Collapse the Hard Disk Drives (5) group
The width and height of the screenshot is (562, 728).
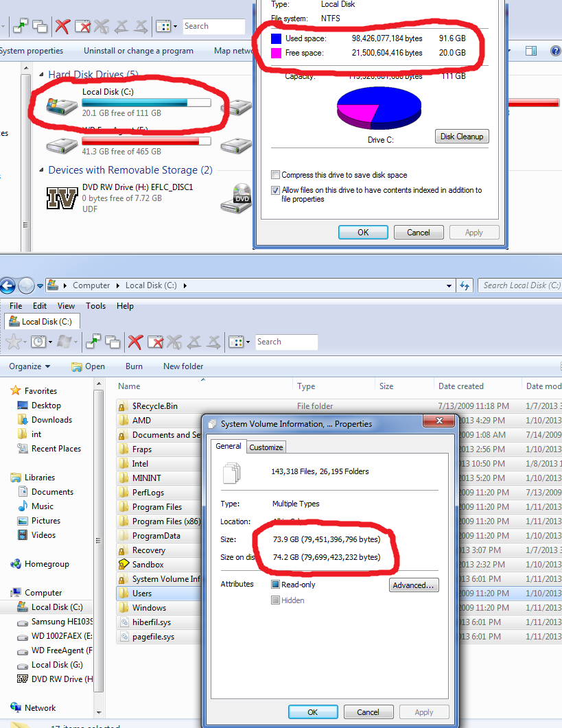41,74
